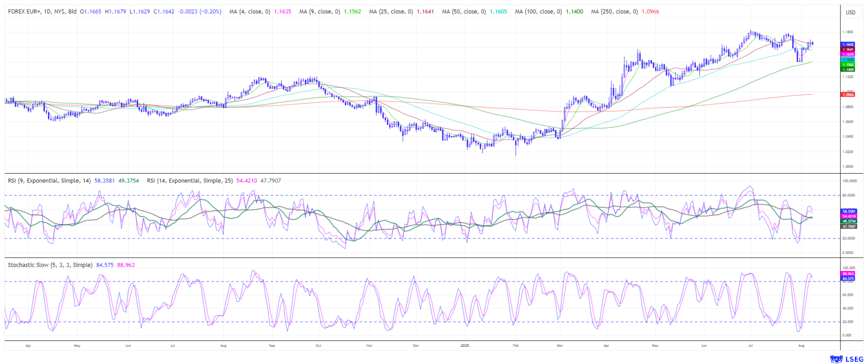Click the MA (25, close, 0) legend
Screen dimensions: 868x364
[391, 12]
